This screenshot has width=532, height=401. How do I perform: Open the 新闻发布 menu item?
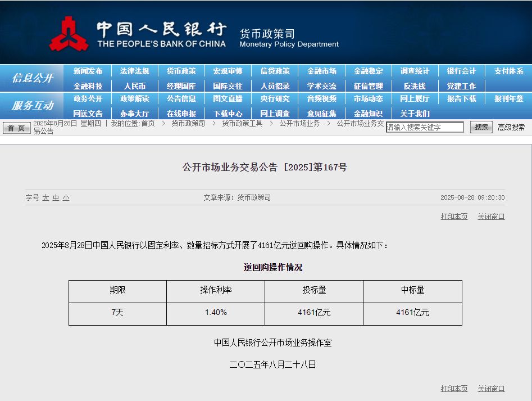(88, 71)
